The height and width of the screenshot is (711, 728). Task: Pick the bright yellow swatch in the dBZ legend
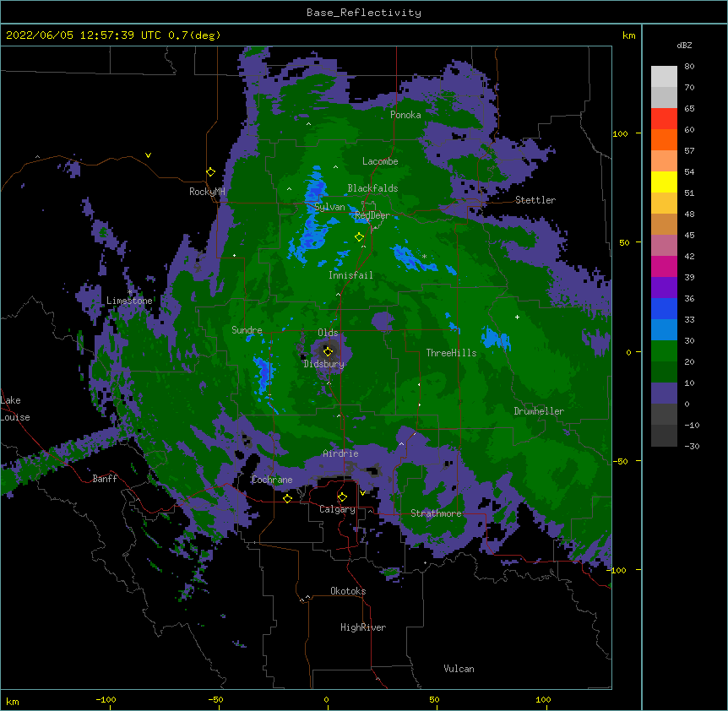[x=664, y=182]
